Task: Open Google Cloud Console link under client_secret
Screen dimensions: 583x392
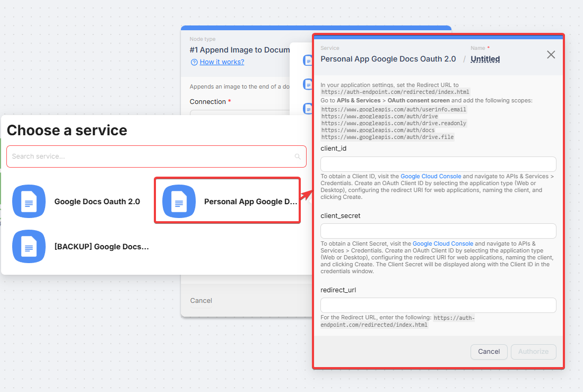Action: click(443, 243)
